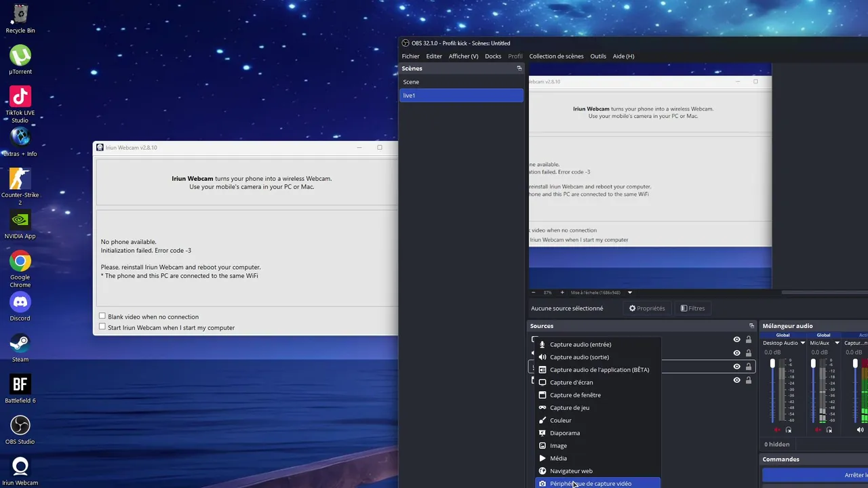Open the Fichier menu in OBS

[x=410, y=56]
